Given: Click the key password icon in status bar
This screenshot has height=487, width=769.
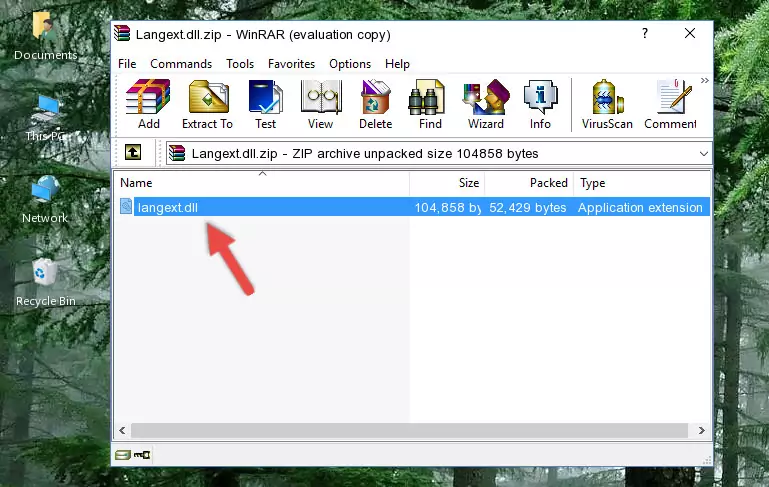Looking at the screenshot, I should click(x=142, y=455).
